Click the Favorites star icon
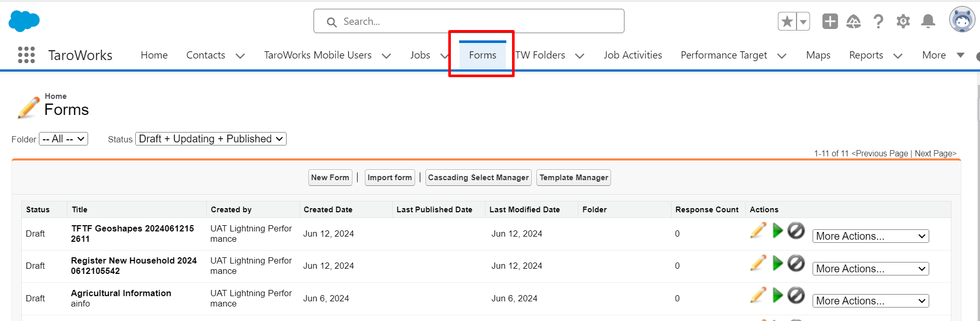The image size is (980, 321). click(787, 22)
